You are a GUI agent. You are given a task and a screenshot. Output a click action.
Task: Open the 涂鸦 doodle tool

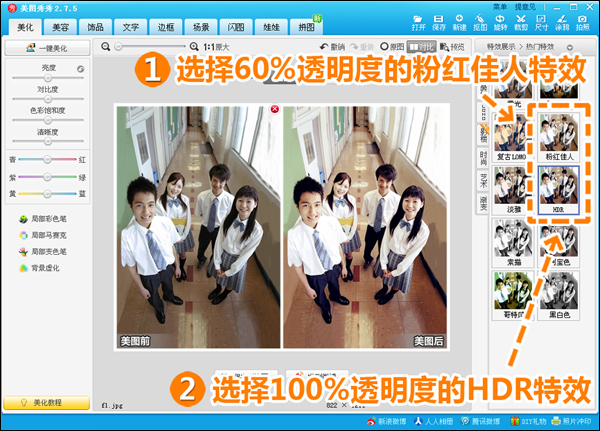pos(562,23)
